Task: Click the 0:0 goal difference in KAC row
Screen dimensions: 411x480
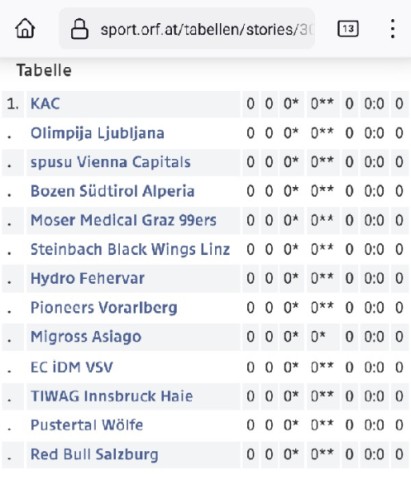Action: pyautogui.click(x=374, y=104)
